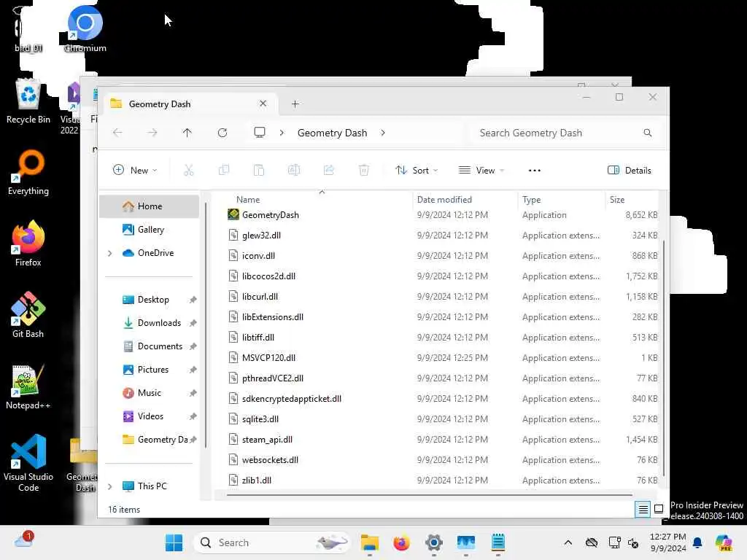Select Home in the navigation pane
Screen dimensions: 747x560
pos(149,206)
